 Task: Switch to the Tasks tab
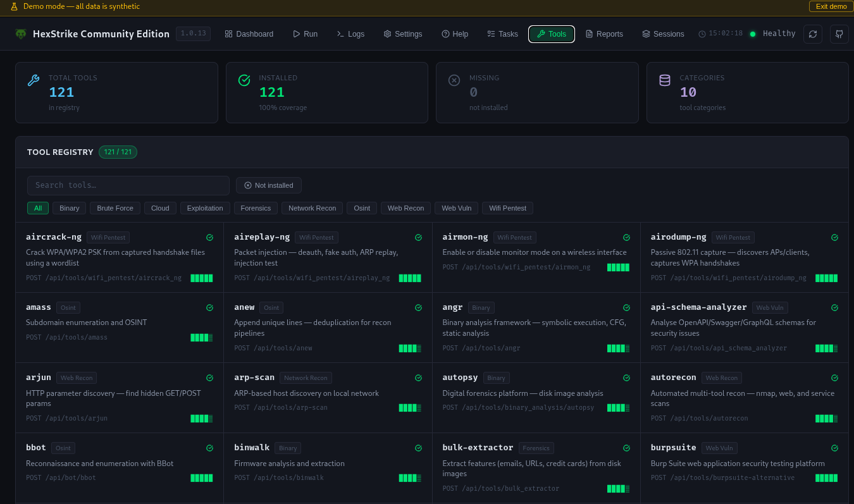pyautogui.click(x=503, y=34)
